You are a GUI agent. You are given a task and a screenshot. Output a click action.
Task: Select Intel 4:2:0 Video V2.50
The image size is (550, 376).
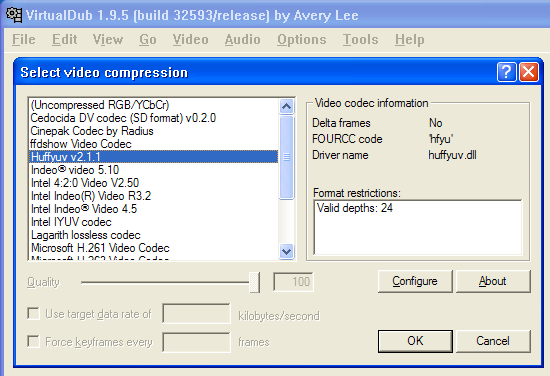click(154, 183)
